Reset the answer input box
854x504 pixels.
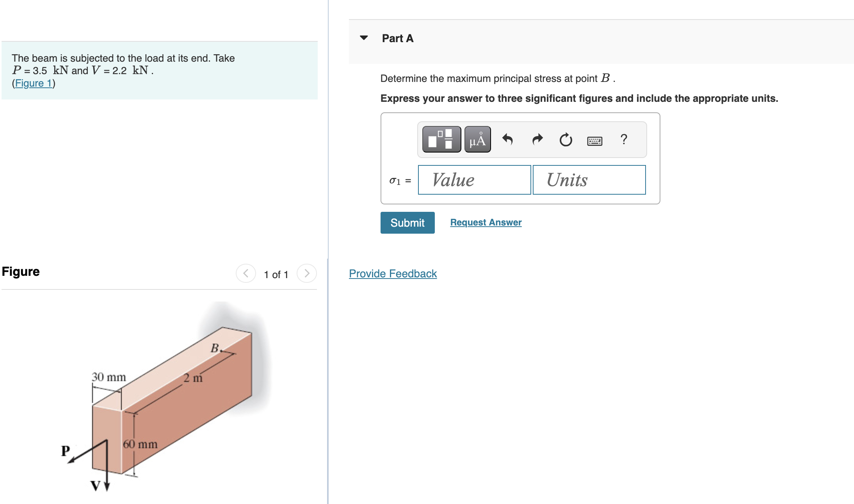(x=566, y=140)
